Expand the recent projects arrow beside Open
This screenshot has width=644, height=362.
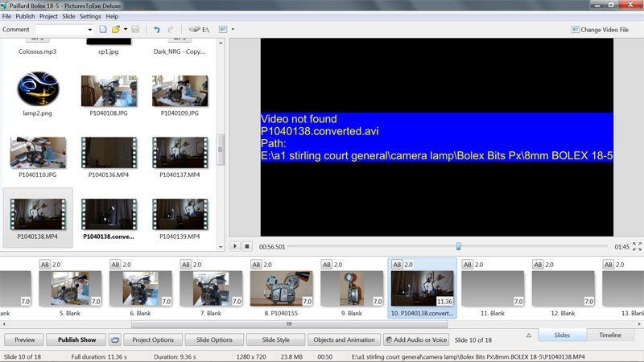[x=126, y=29]
